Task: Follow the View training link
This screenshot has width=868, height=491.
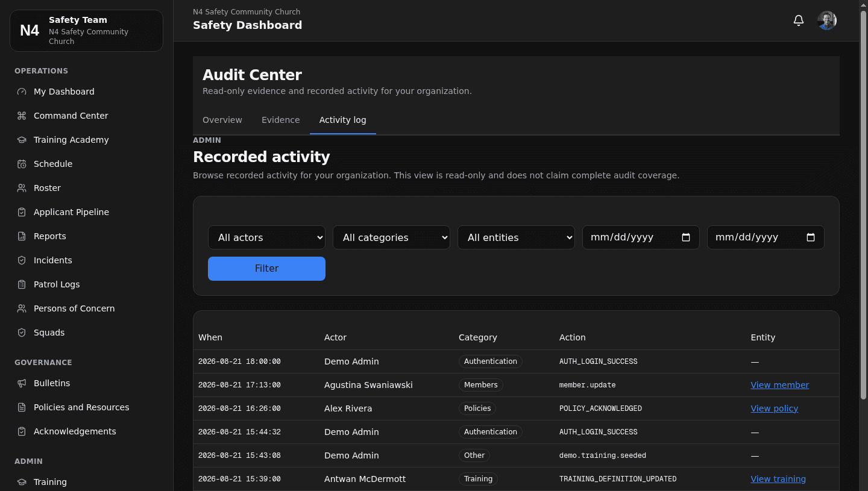Action: click(778, 479)
